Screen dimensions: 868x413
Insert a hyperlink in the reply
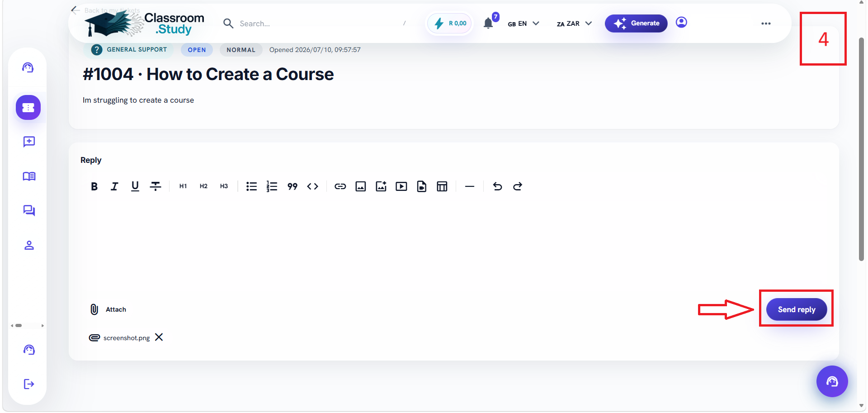point(340,186)
